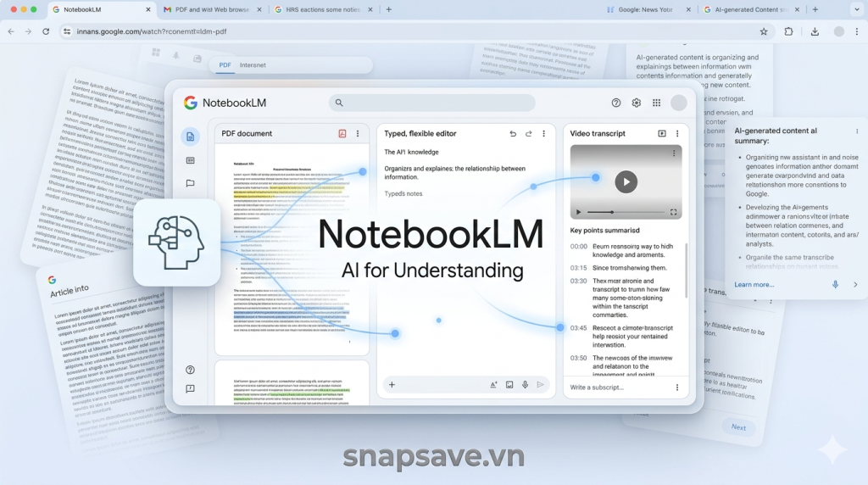Click the browser address bar URL
The width and height of the screenshot is (868, 485).
point(151,31)
